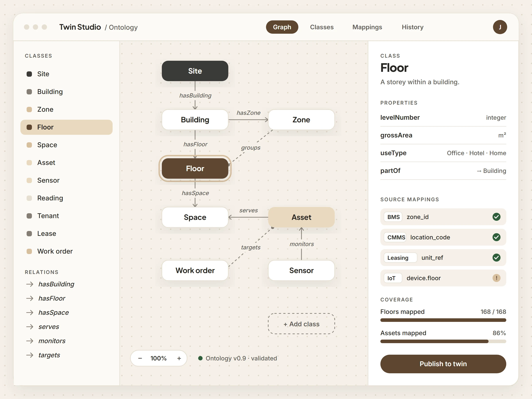The height and width of the screenshot is (399, 532).
Task: Click the partOf Building link
Action: tap(491, 171)
